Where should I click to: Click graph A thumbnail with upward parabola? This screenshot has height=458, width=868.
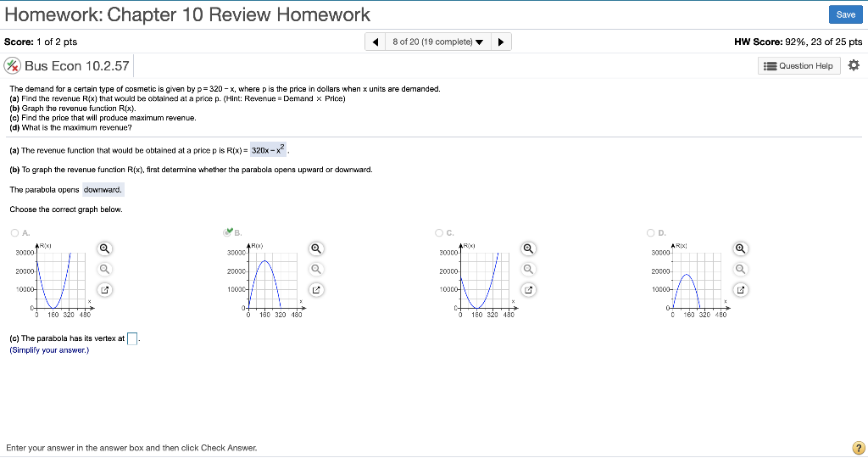pyautogui.click(x=54, y=280)
